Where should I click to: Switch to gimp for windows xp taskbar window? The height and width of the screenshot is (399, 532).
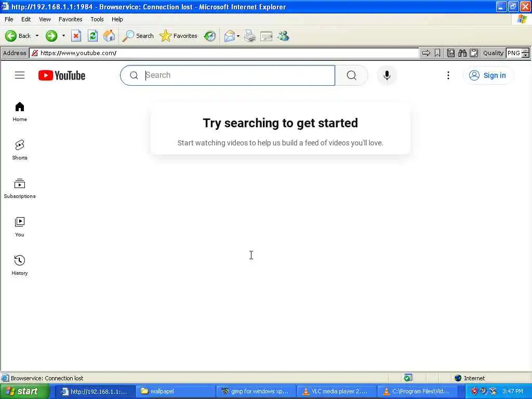256,392
